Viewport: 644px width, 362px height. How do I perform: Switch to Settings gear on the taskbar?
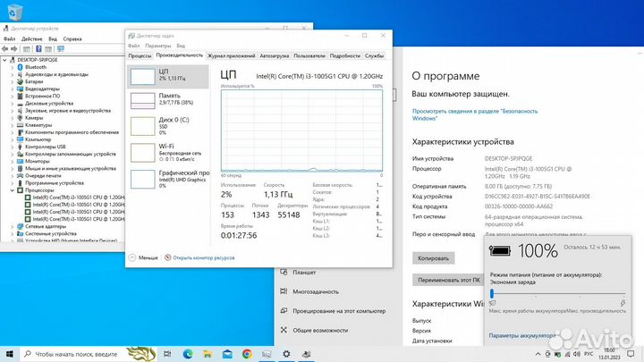tap(286, 354)
